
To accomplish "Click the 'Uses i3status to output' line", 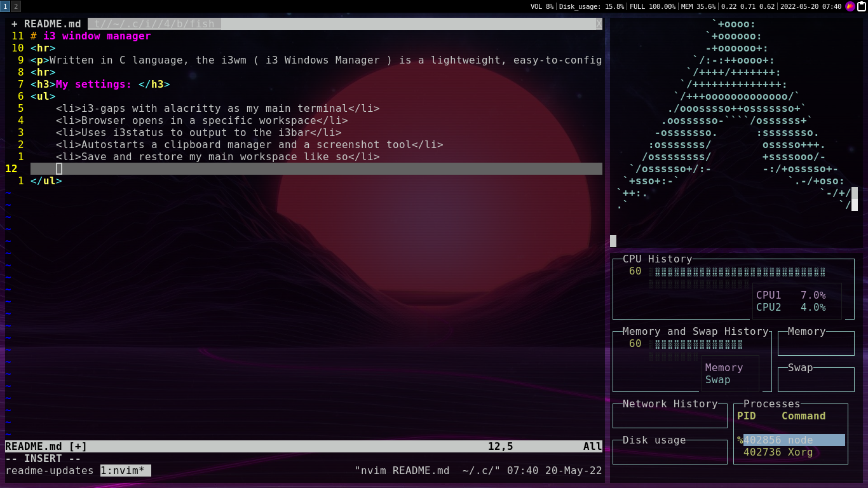I will tap(199, 133).
